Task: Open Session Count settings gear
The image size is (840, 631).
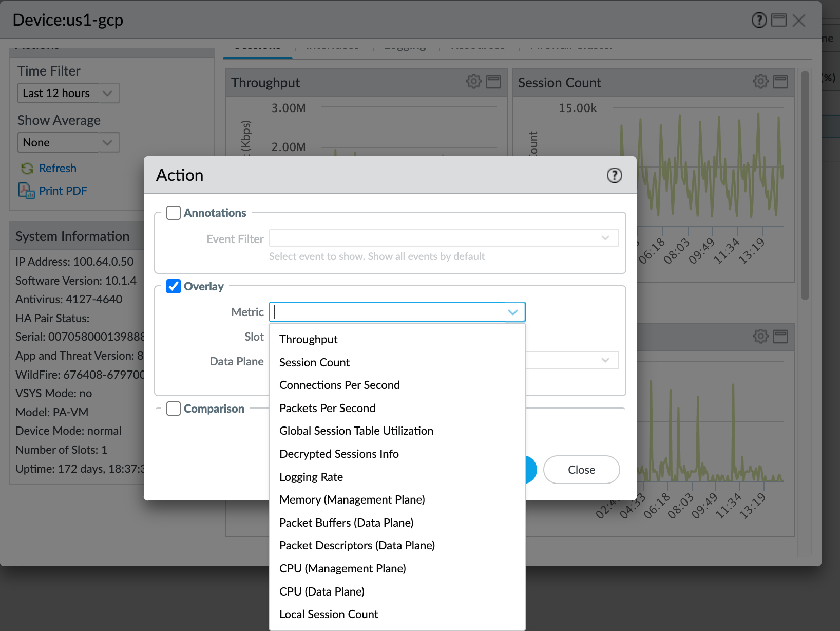Action: 760,82
